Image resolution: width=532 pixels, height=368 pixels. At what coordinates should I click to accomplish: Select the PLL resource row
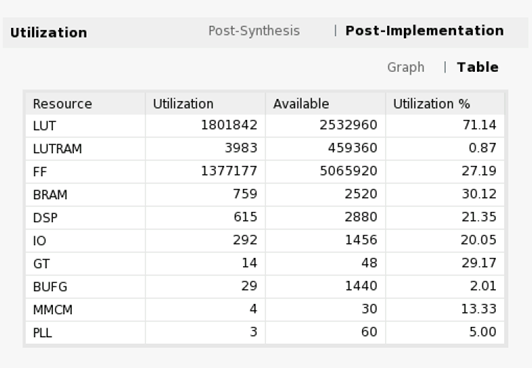point(265,333)
